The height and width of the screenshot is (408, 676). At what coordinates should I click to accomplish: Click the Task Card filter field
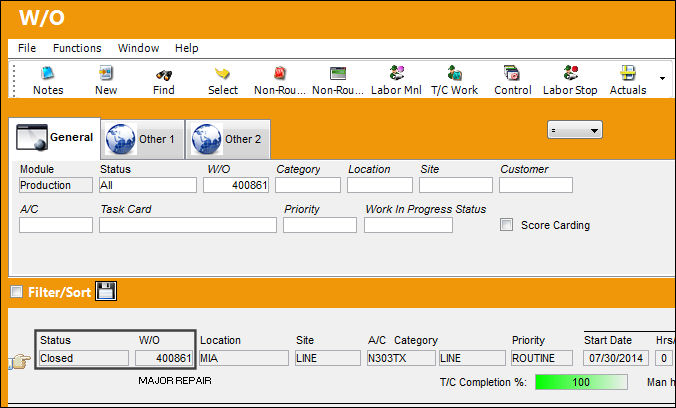point(188,225)
